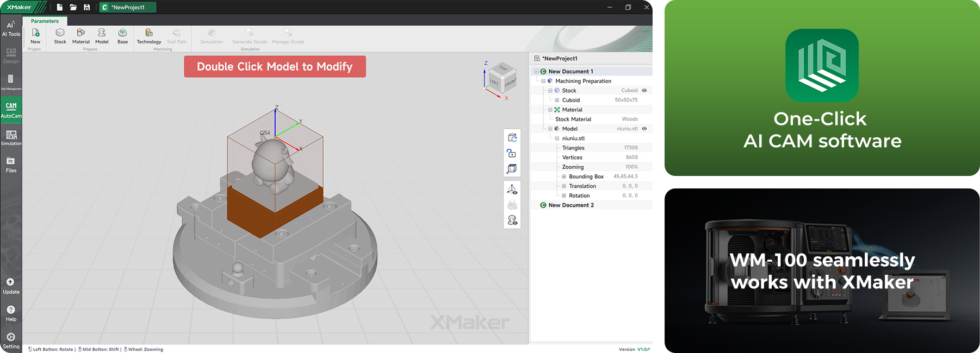Open the Technology machining tool
This screenshot has width=980, height=353.
coord(148,34)
